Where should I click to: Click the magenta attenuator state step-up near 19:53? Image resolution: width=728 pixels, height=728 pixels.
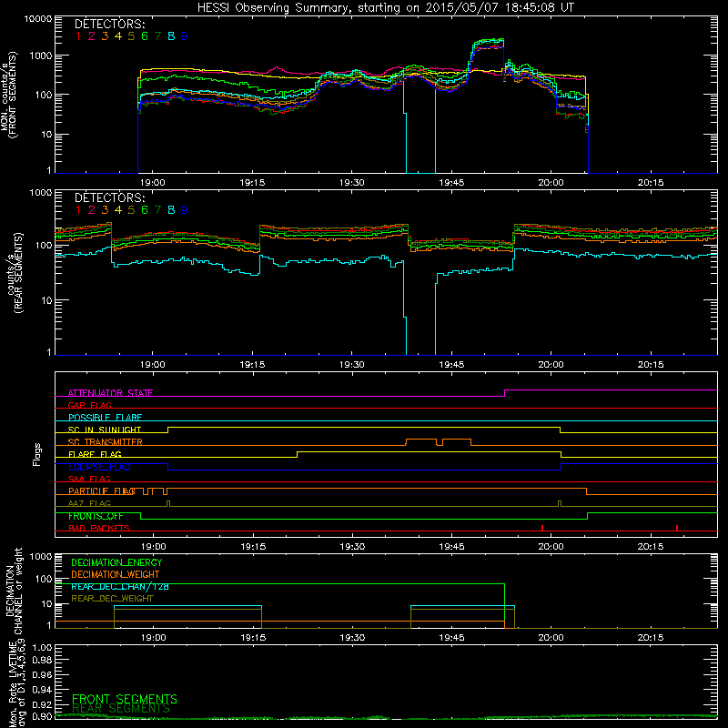point(505,393)
